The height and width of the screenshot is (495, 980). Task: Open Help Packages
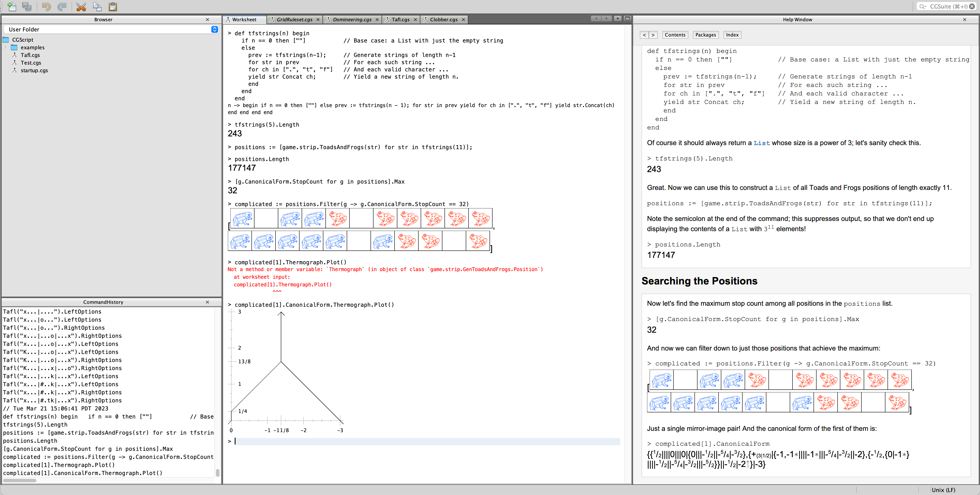point(705,35)
